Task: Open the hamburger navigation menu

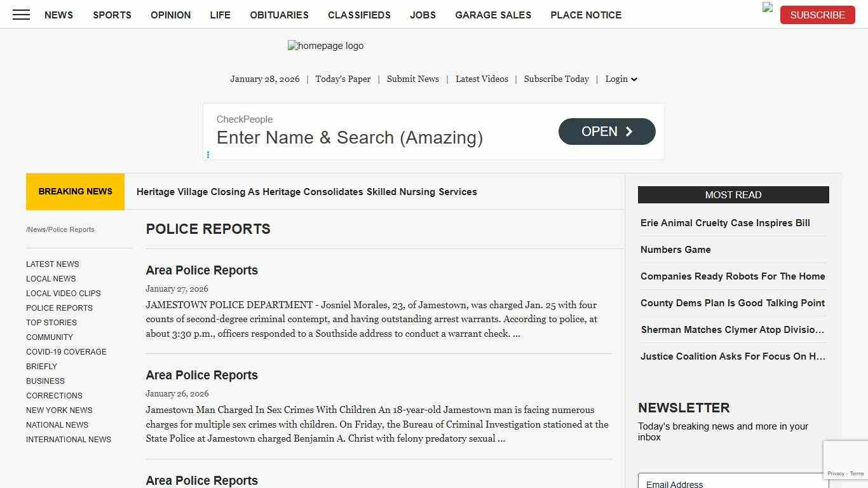Action: coord(20,15)
